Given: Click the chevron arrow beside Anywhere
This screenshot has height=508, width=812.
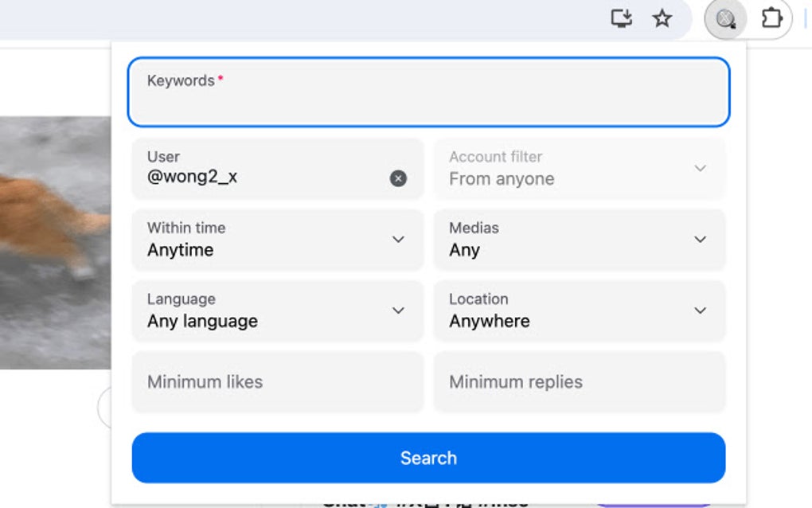Looking at the screenshot, I should pos(700,311).
